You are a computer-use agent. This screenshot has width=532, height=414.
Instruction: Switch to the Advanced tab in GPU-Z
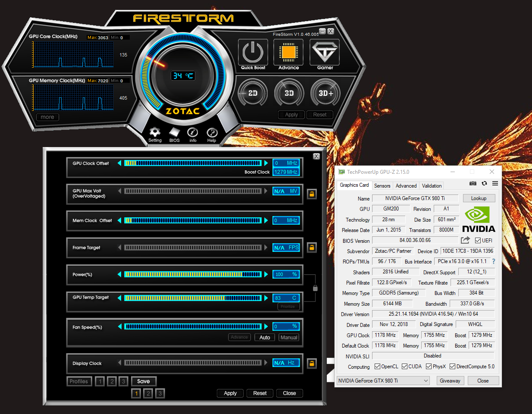click(406, 186)
